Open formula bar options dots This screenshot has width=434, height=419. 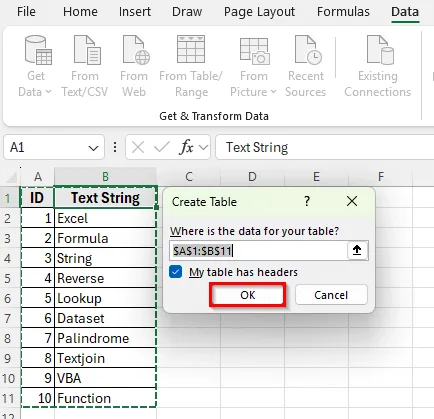coord(115,147)
